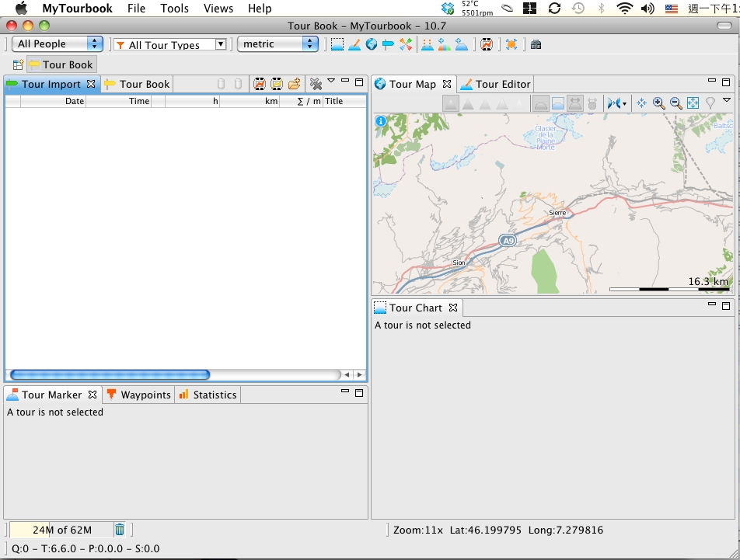The image size is (740, 560).
Task: Open the Views menu
Action: pyautogui.click(x=218, y=9)
